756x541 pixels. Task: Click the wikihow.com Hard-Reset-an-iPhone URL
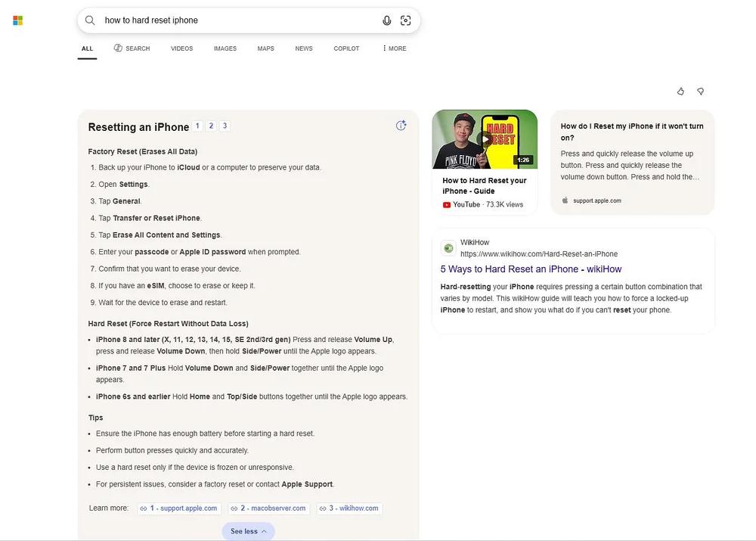click(539, 253)
